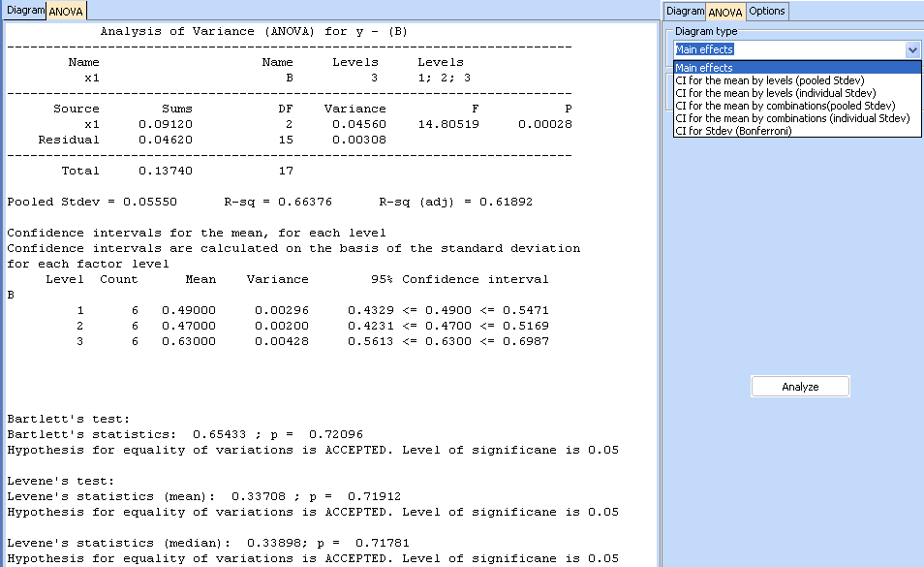
Task: Choose CI for Stdev (Bonferroni) option
Action: [x=733, y=131]
